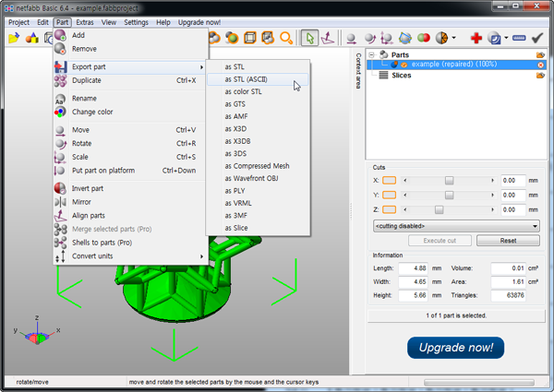
Task: Click right arrow of X cut slider
Action: (492, 181)
